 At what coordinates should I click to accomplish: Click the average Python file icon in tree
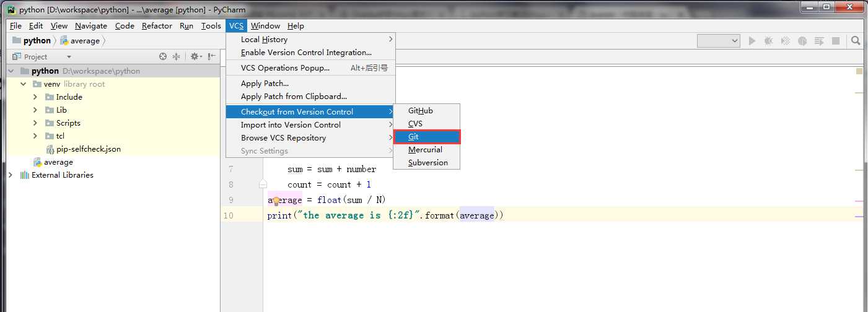pos(37,162)
